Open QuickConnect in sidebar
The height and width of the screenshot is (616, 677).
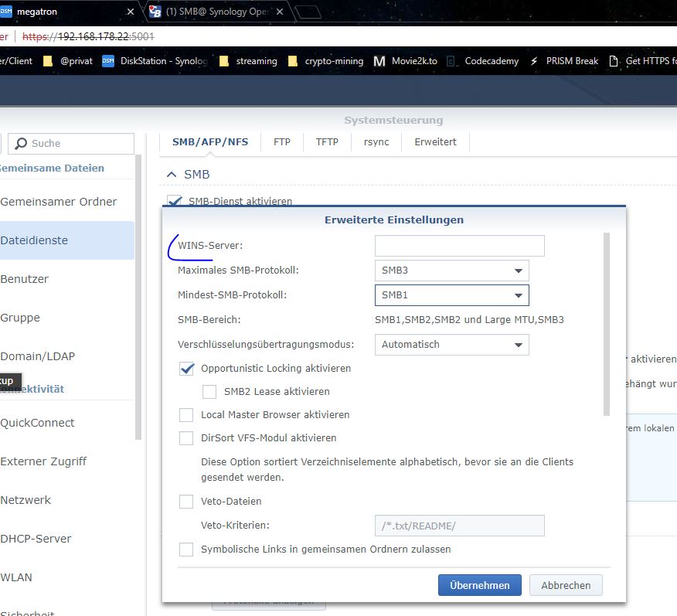pos(67,423)
